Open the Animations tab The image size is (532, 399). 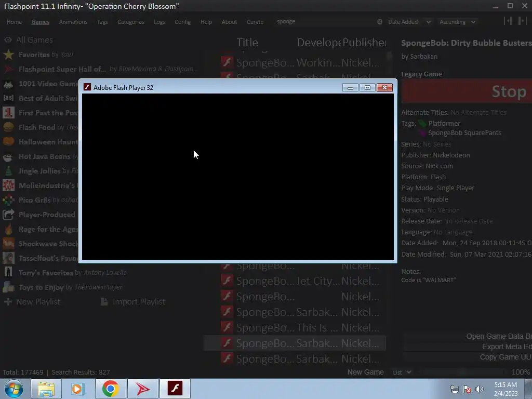(73, 22)
